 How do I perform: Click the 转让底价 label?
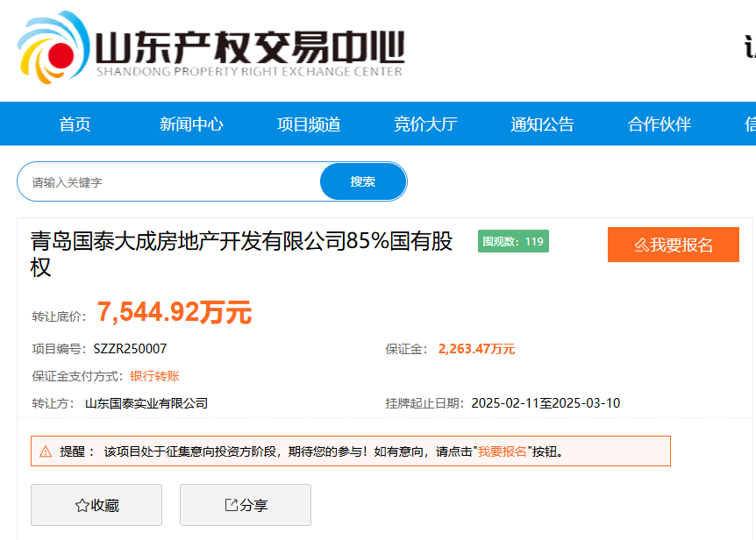coord(59,316)
